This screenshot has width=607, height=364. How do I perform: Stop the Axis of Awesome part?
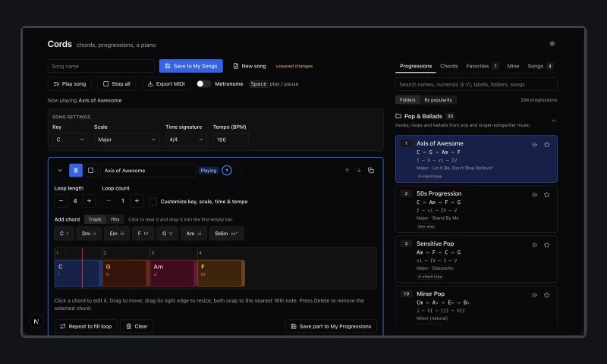click(90, 170)
